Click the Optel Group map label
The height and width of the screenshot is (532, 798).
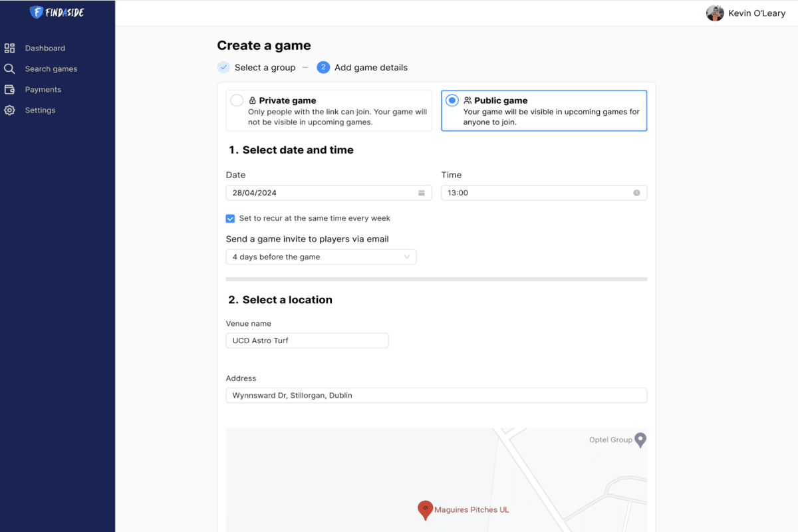coord(610,440)
